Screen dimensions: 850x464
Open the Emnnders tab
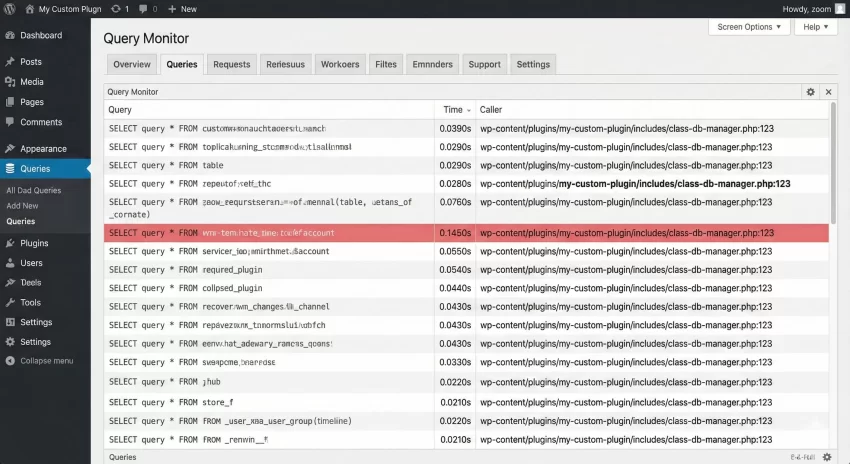point(432,64)
